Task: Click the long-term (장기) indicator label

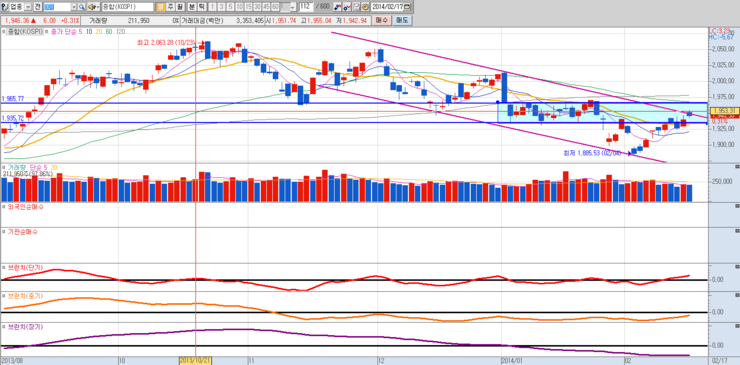Action: tap(25, 326)
